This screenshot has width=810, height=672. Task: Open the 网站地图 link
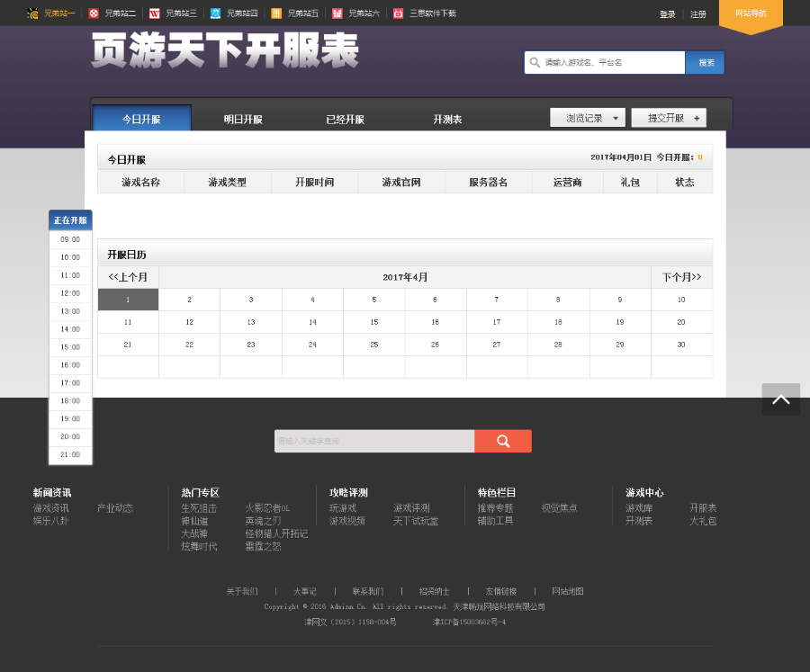[568, 591]
